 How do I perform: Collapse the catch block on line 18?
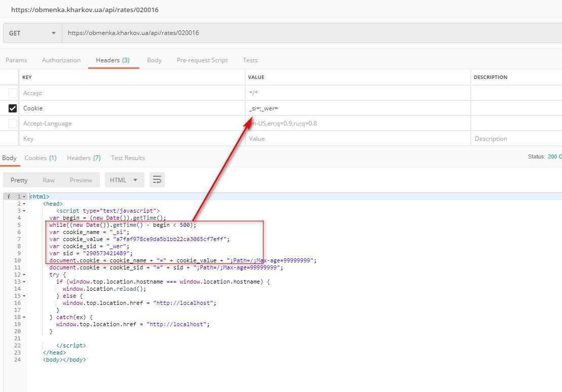point(24,318)
